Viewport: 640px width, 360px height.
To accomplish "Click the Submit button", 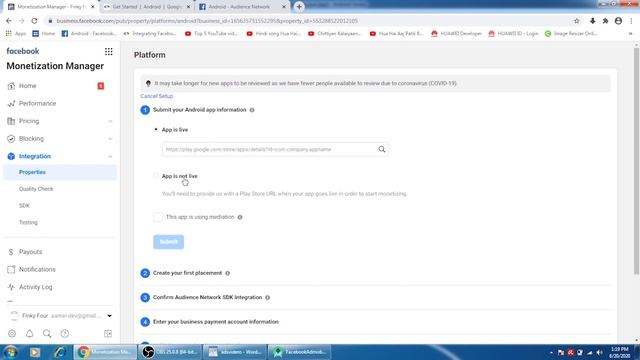I will click(169, 242).
